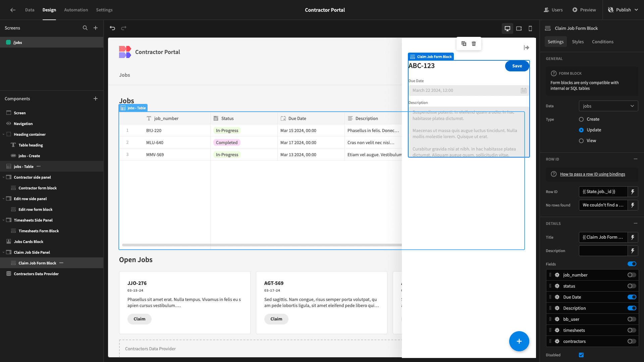The image size is (644, 362).
Task: Click the blue floating plus button
Action: pos(519,341)
